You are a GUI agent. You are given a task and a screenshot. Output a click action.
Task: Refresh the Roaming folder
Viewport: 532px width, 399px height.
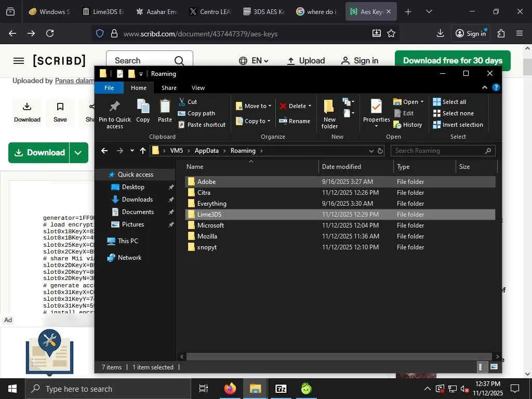[x=380, y=151]
